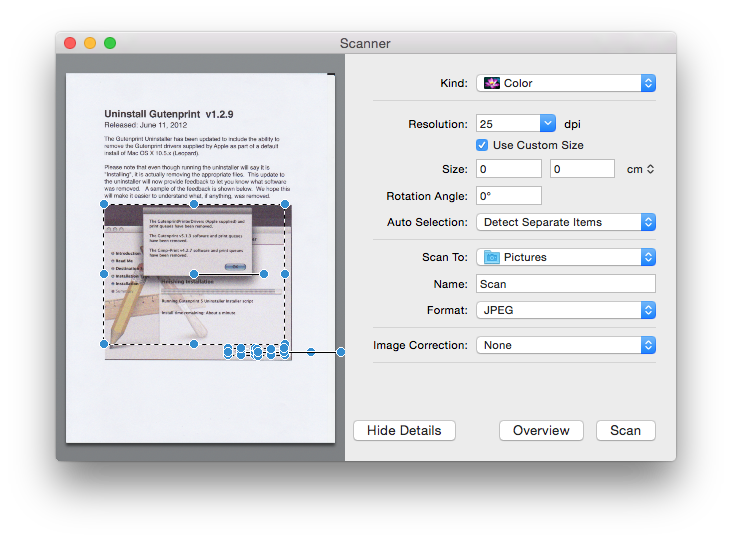
Task: Open the Format dropdown showing JPEG
Action: click(x=566, y=310)
